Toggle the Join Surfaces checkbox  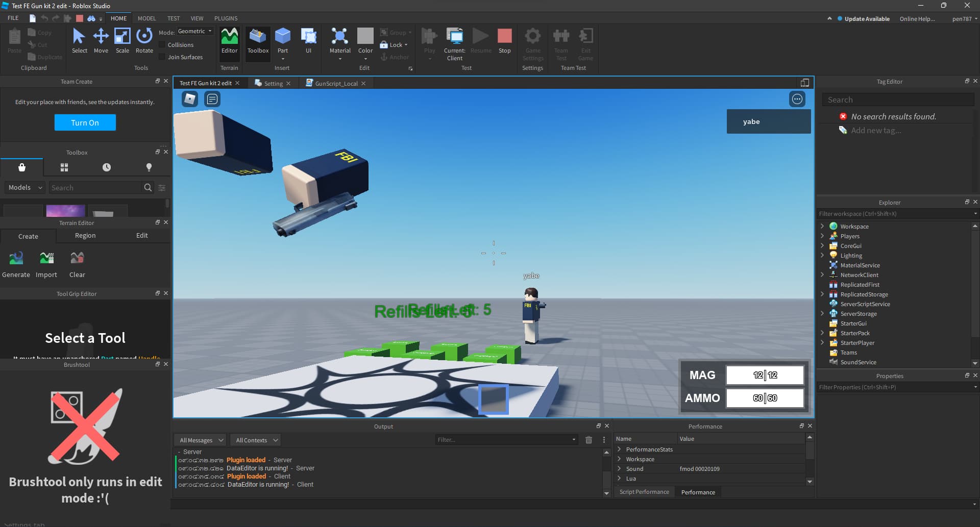(x=162, y=57)
